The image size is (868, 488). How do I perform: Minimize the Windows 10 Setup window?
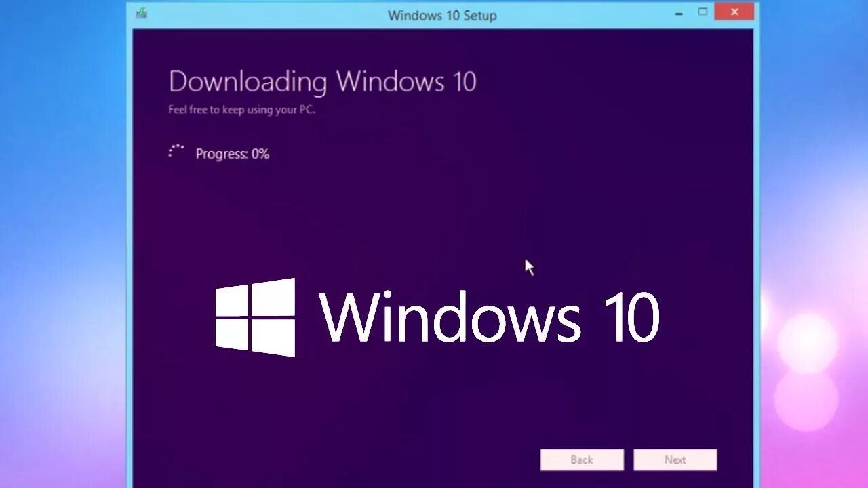(x=677, y=12)
